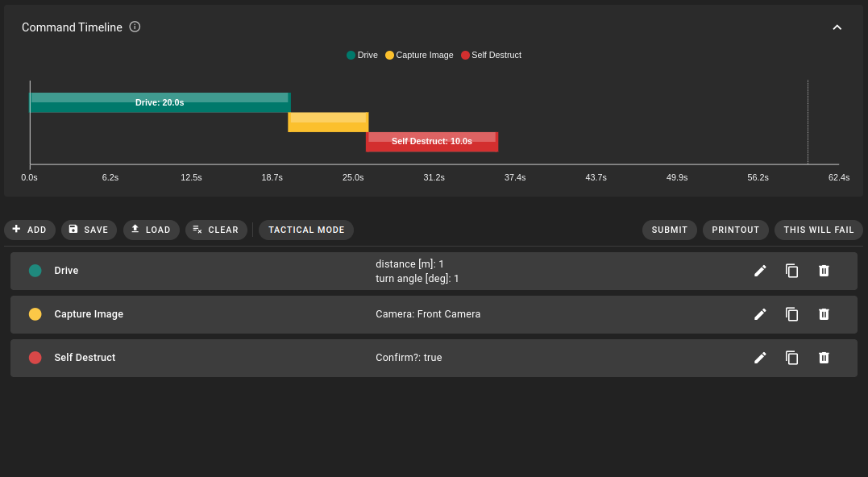The image size is (868, 477).
Task: Select the Self Destruct 10.0s timeline bar
Action: [432, 142]
